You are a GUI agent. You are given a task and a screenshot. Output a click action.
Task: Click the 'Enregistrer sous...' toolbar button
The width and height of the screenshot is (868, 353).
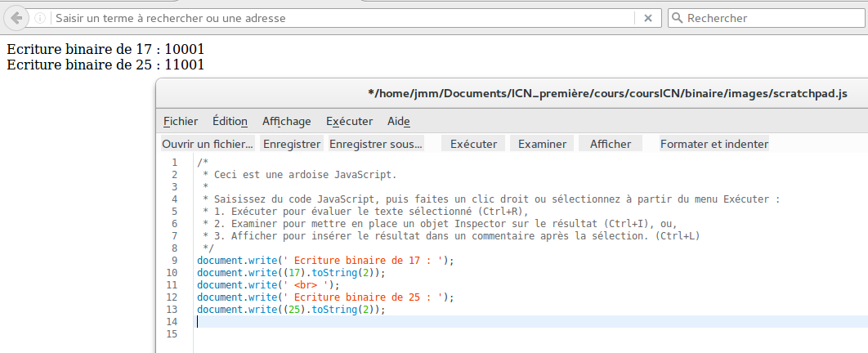tap(376, 144)
